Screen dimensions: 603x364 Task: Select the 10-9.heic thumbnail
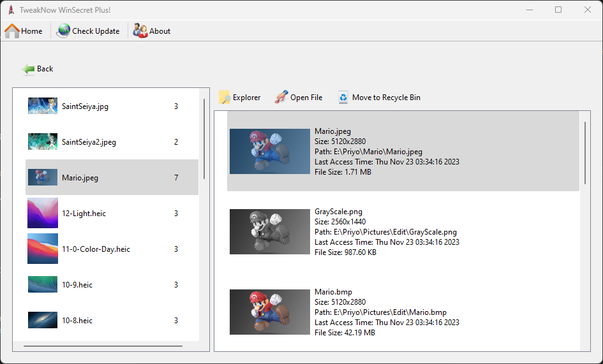pos(43,284)
